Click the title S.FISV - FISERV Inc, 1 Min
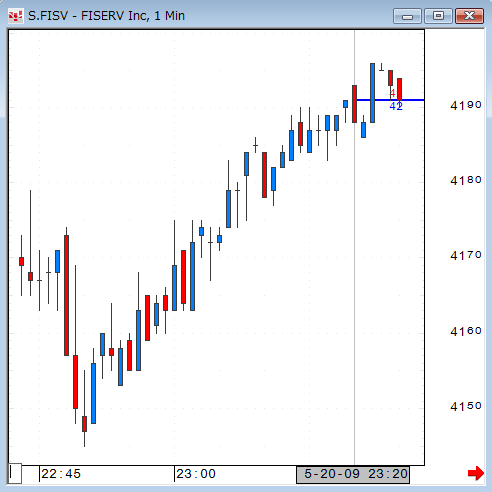 106,16
